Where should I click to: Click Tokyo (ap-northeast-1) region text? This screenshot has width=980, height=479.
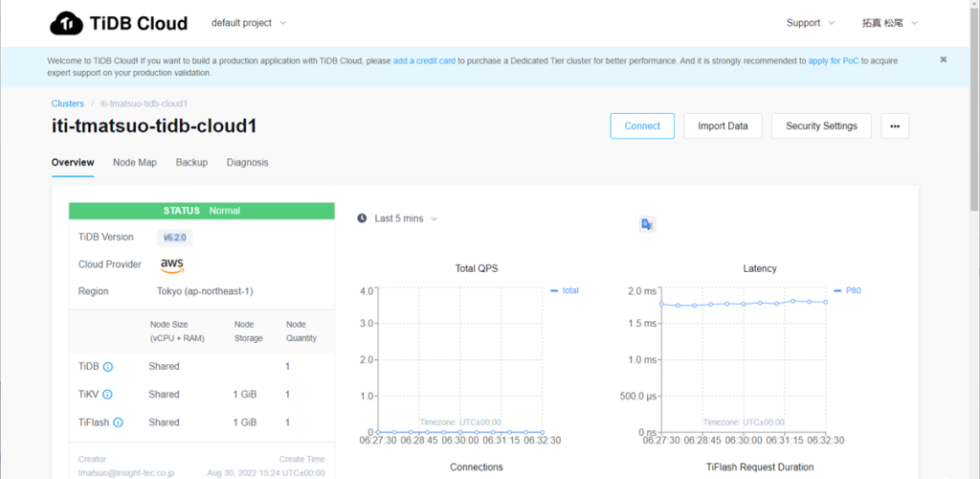205,291
